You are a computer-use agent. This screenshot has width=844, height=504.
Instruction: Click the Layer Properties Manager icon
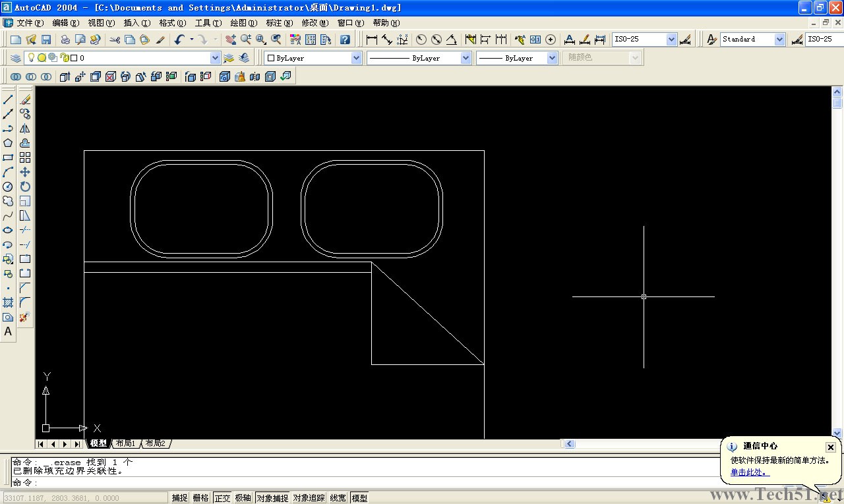(x=16, y=58)
